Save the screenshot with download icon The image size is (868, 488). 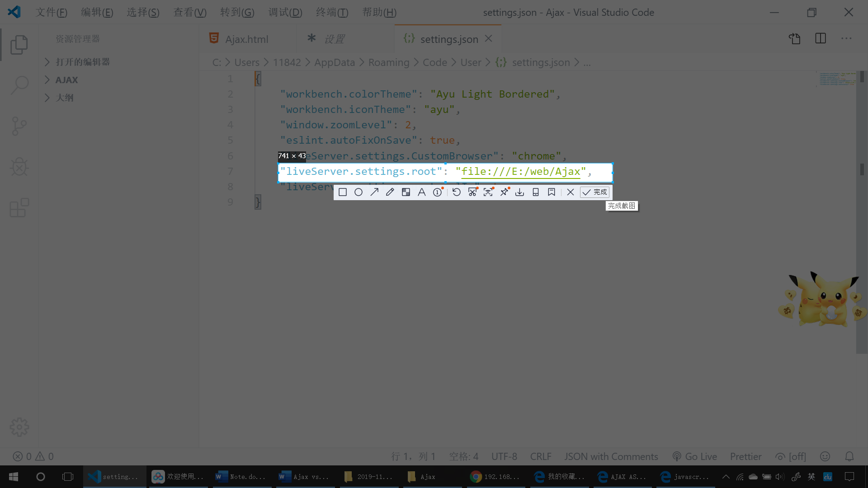(x=520, y=192)
